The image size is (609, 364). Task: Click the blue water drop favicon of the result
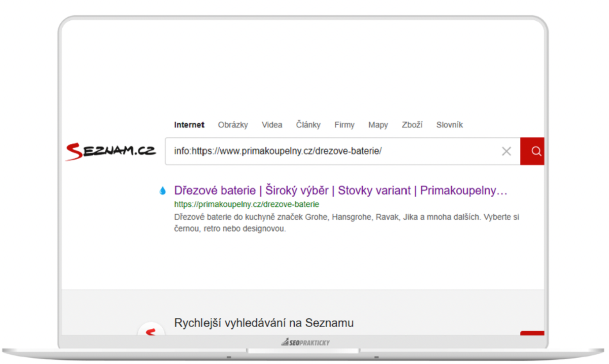point(162,191)
